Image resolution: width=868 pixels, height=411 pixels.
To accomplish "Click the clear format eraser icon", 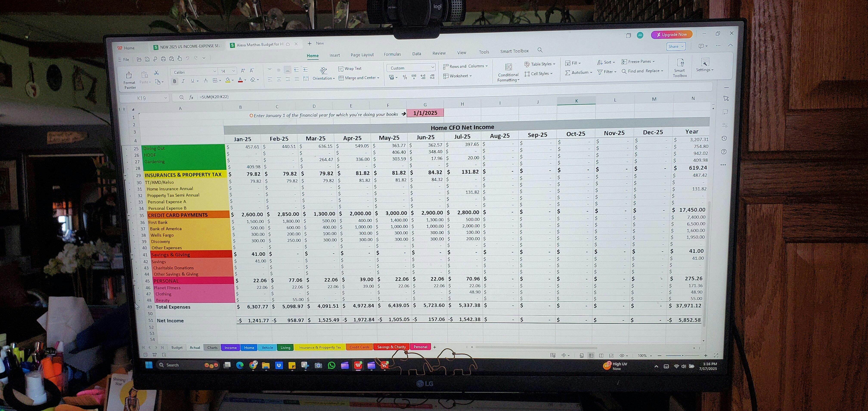I will point(253,80).
